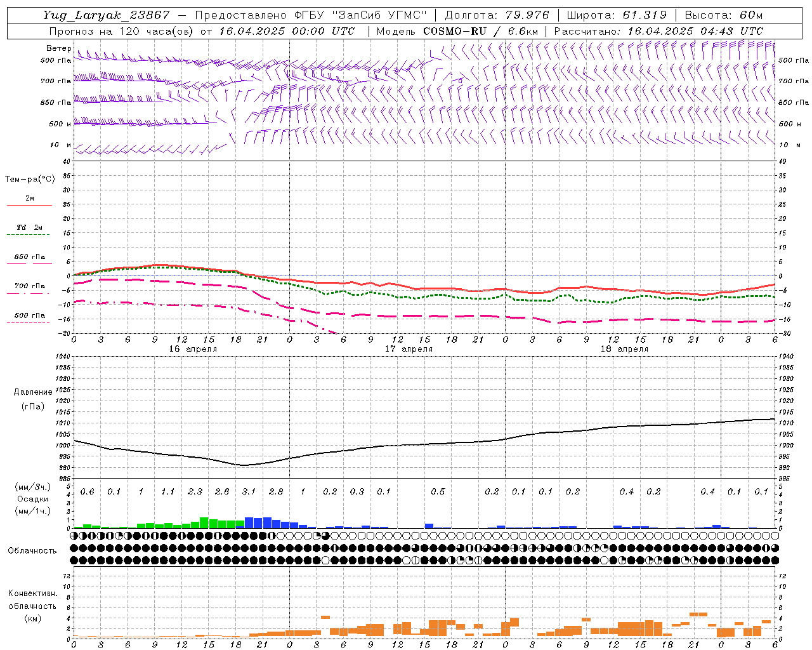Click the Давление pressure panel label
The image size is (812, 650).
coord(33,392)
